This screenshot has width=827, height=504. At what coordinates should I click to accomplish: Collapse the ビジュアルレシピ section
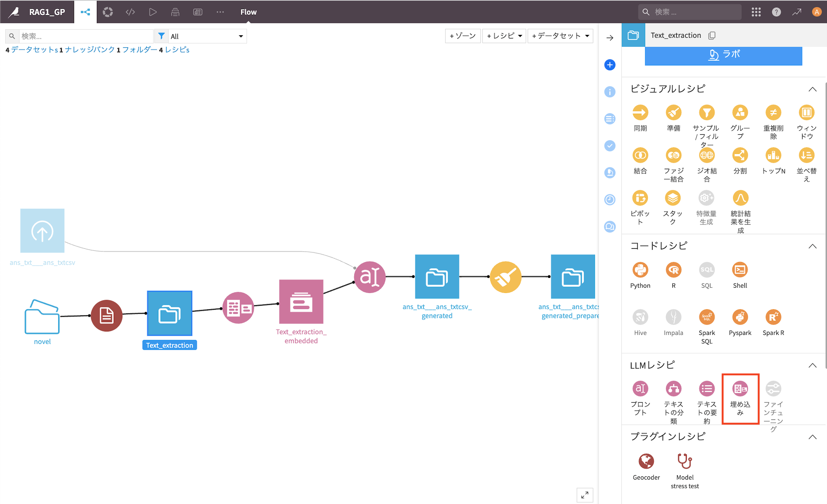pyautogui.click(x=812, y=89)
